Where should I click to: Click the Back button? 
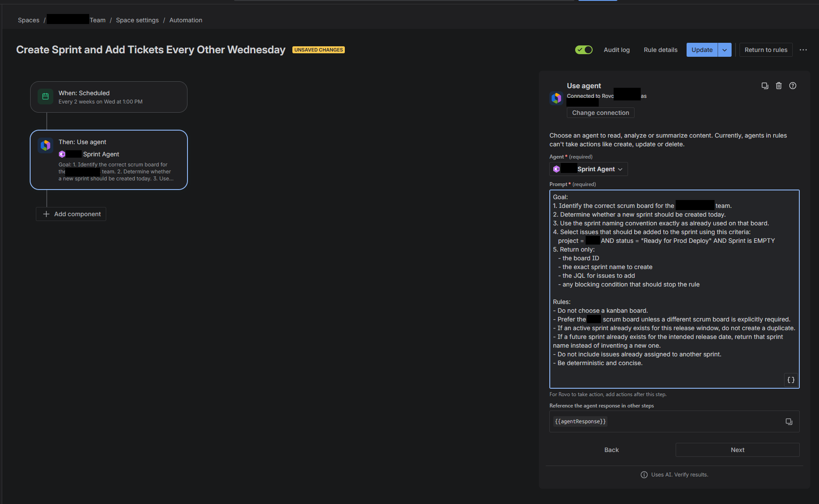pos(611,450)
